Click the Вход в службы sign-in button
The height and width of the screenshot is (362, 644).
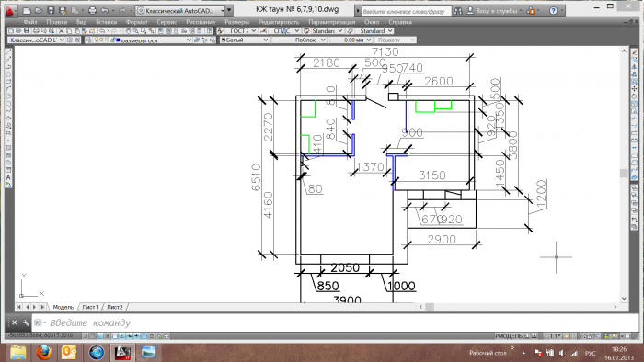pyautogui.click(x=496, y=11)
